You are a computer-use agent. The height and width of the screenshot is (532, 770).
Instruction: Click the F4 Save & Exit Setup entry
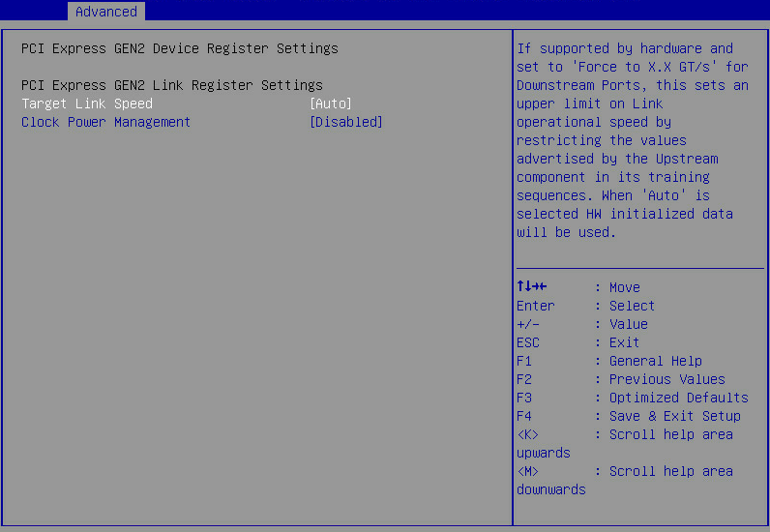(x=629, y=416)
